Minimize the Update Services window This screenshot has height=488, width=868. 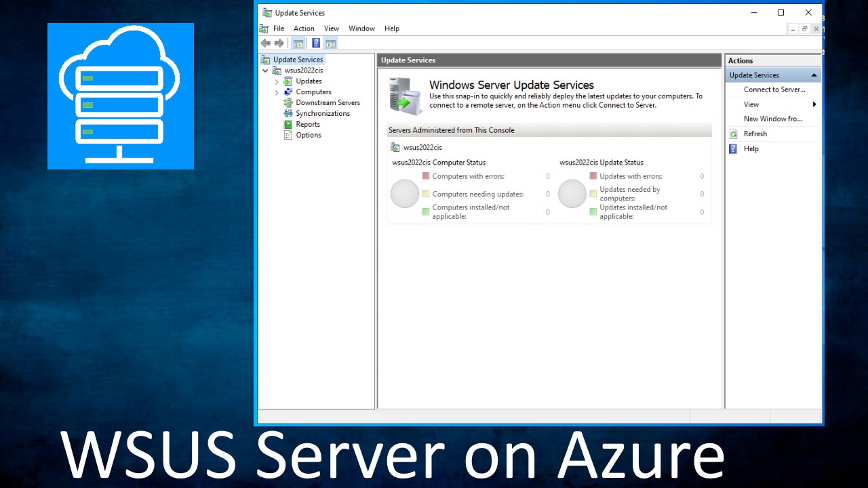753,13
